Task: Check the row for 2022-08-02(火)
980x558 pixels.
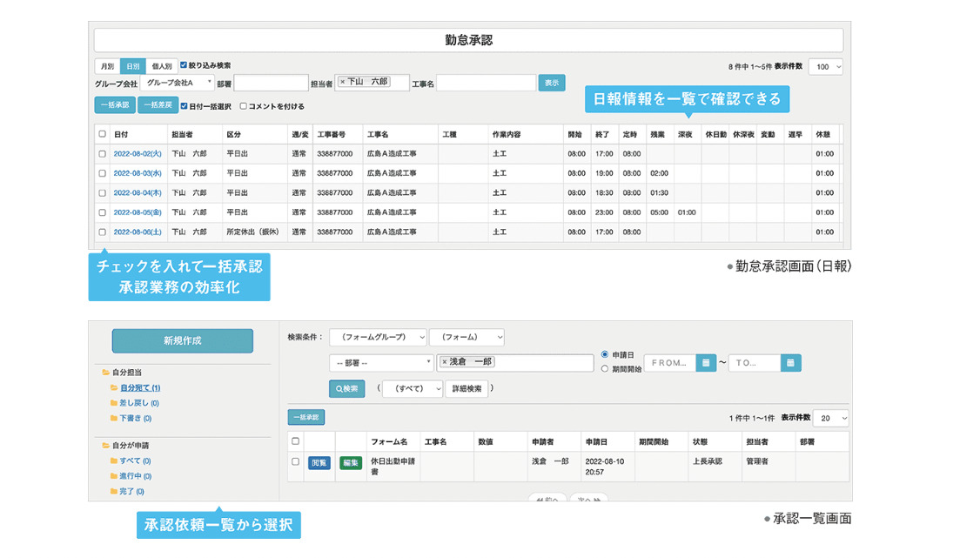Action: tap(103, 154)
